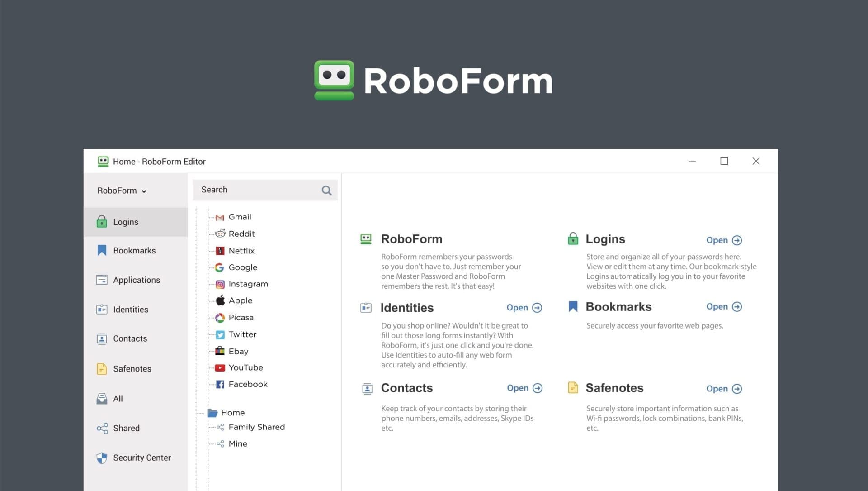This screenshot has height=491, width=868.
Task: Click the Reddit alien icon in the login list
Action: [x=220, y=234]
